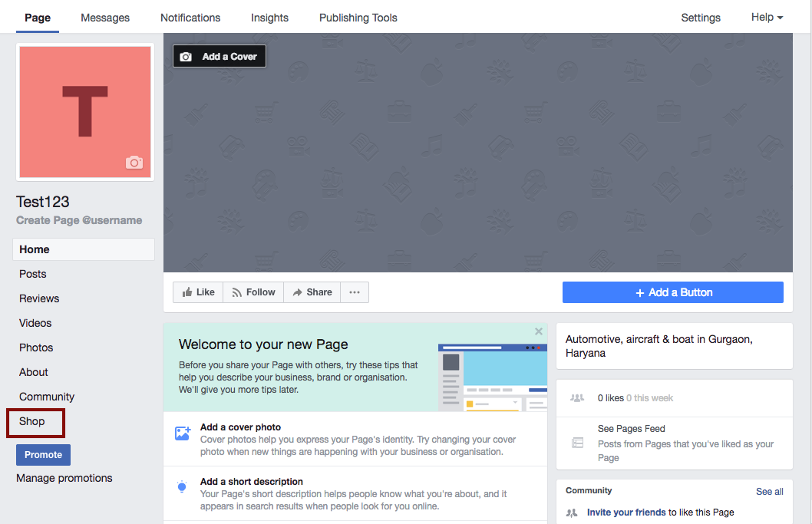Open Shop in the left sidebar
The width and height of the screenshot is (812, 524).
[31, 421]
